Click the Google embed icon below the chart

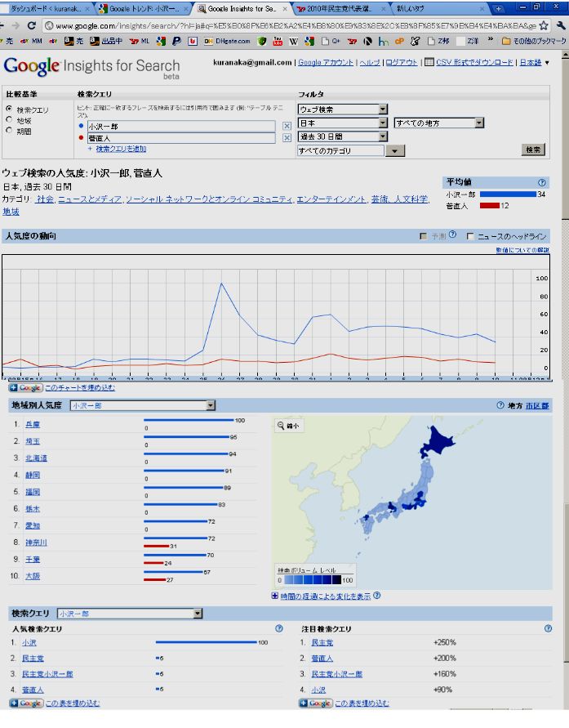(25, 388)
